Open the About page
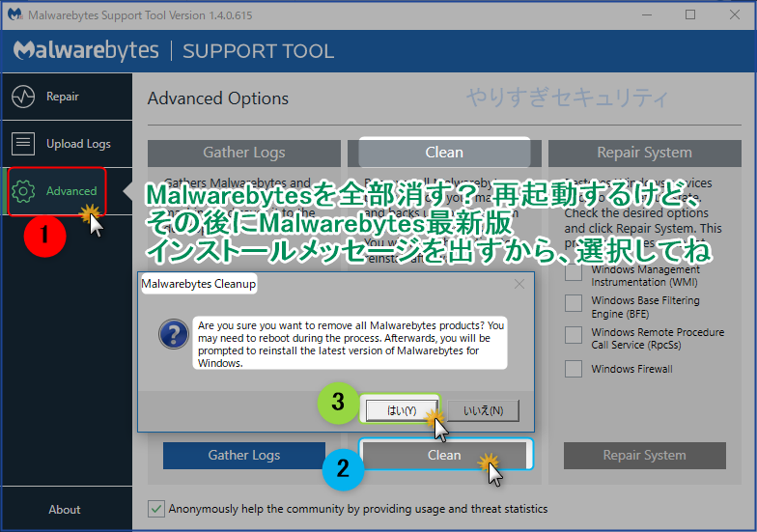Viewport: 757px width, 532px height. (65, 510)
